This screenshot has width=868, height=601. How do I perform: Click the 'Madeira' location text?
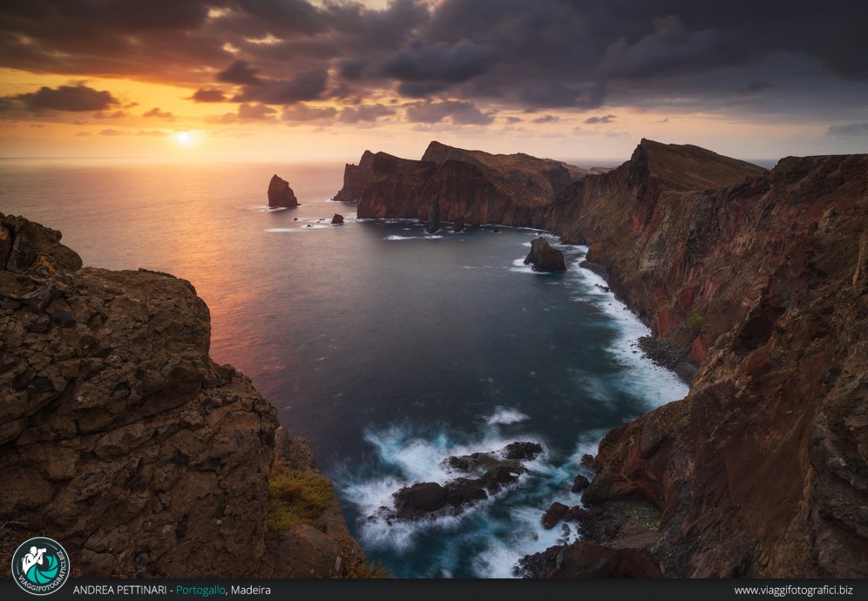250,590
